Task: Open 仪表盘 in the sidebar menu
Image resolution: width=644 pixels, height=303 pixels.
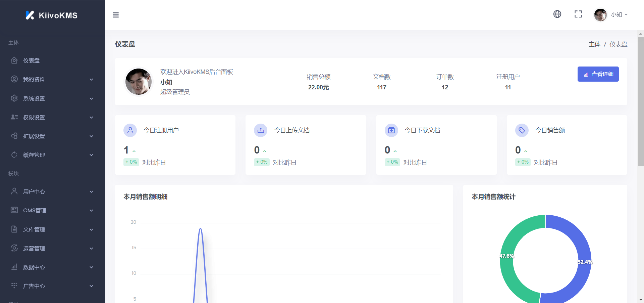Action: [52, 60]
